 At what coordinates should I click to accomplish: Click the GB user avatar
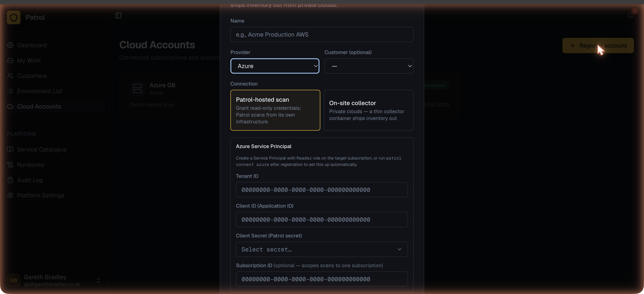click(13, 280)
